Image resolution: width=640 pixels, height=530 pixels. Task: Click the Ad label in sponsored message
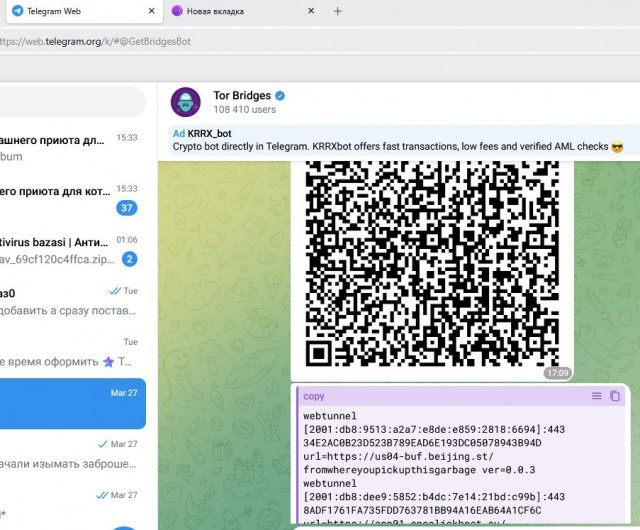(179, 134)
